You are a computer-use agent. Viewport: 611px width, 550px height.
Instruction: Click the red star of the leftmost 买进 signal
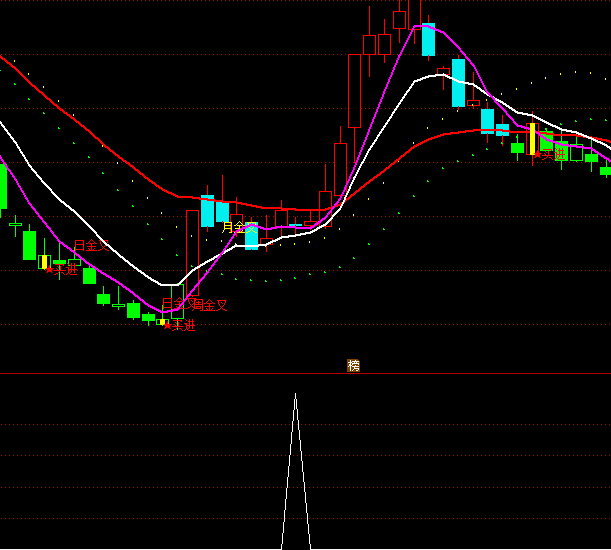click(x=50, y=268)
